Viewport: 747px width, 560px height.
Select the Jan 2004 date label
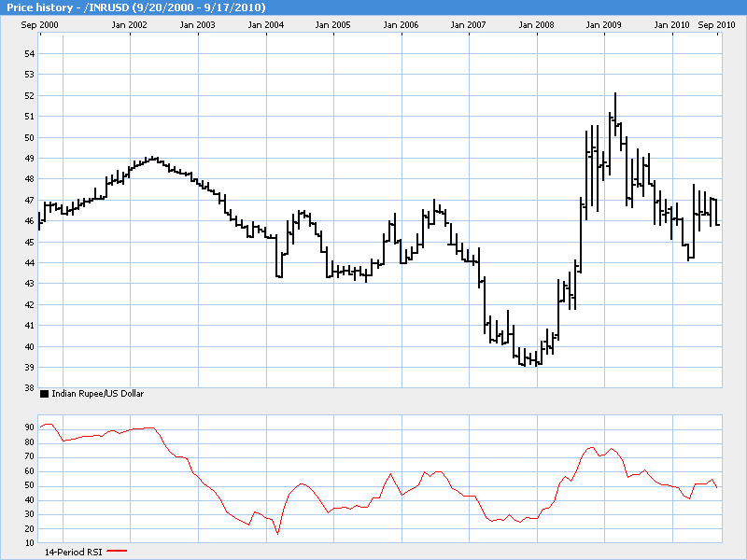coord(266,24)
